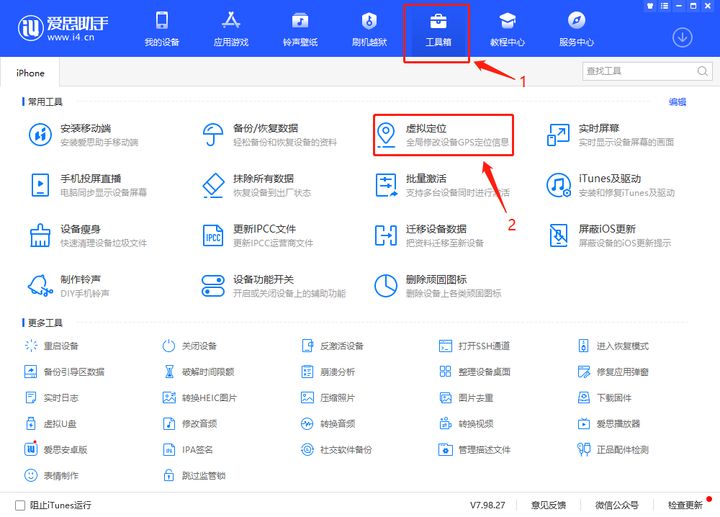Screen dimensions: 720x517
Task: Click the download arrow button top right
Action: coord(683,37)
